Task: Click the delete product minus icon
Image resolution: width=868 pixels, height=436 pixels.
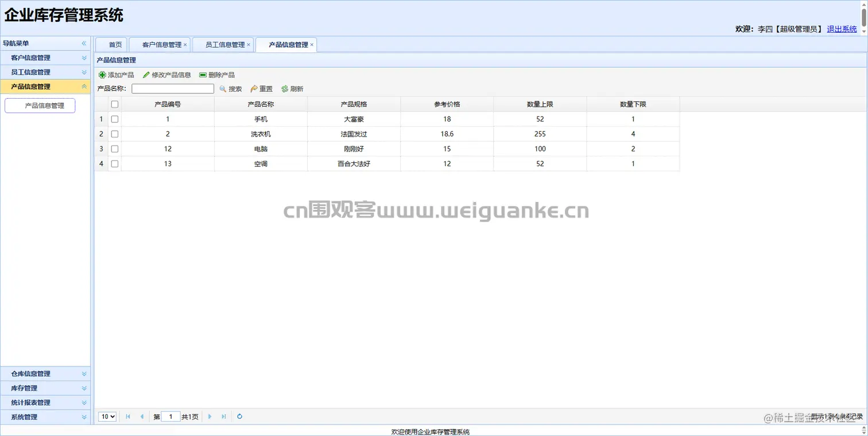Action: point(203,75)
